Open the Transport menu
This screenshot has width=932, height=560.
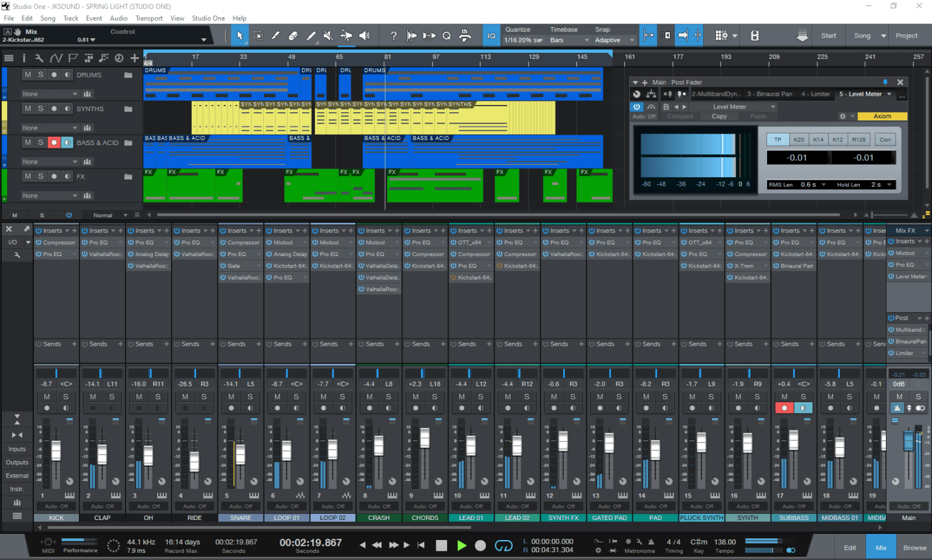click(149, 18)
